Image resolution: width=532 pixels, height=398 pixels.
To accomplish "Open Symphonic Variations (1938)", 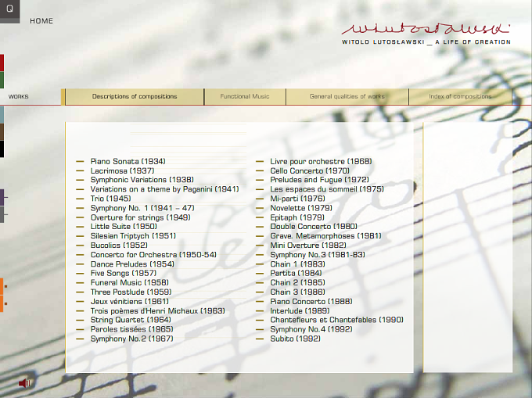I will point(142,180).
